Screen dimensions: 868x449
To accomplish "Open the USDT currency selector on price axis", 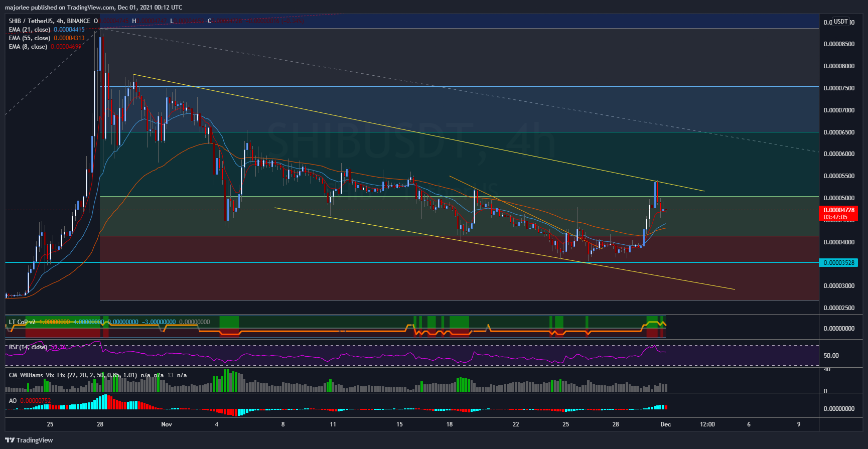I will (841, 22).
